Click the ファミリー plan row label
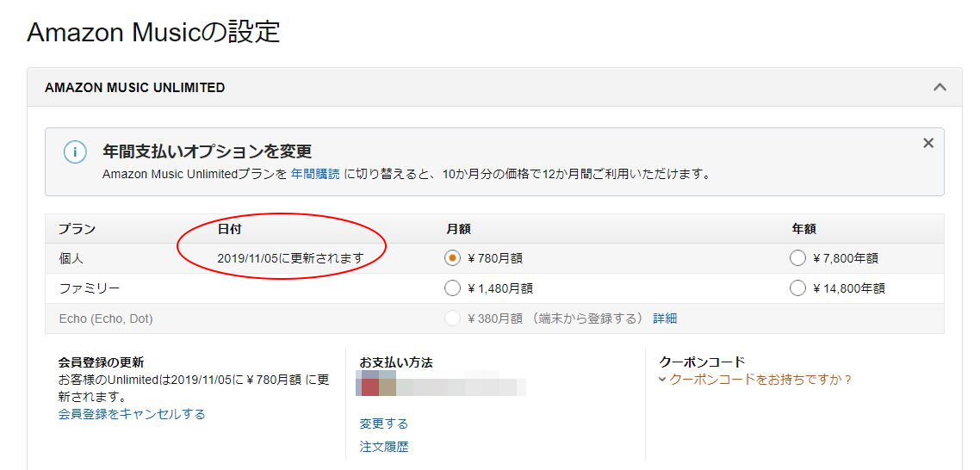Image resolution: width=980 pixels, height=470 pixels. pos(89,288)
